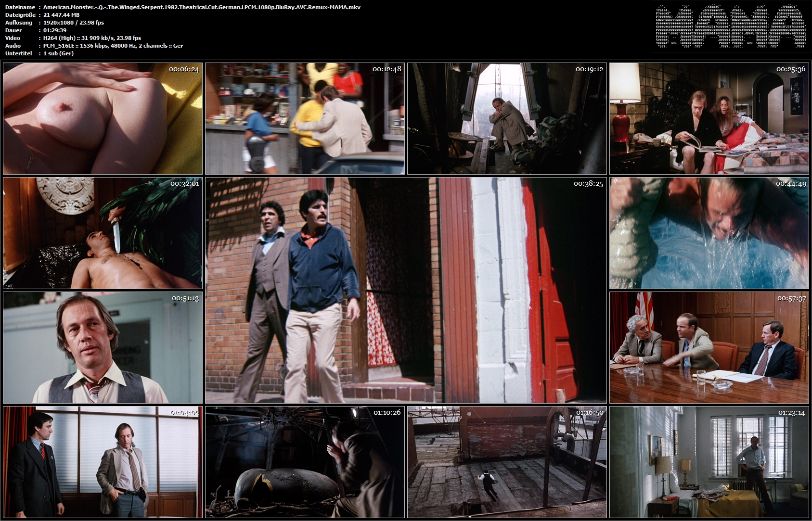Viewport: 812px width, 521px height.
Task: Open the water scene thumbnail at 00:44:49
Action: pyautogui.click(x=709, y=233)
